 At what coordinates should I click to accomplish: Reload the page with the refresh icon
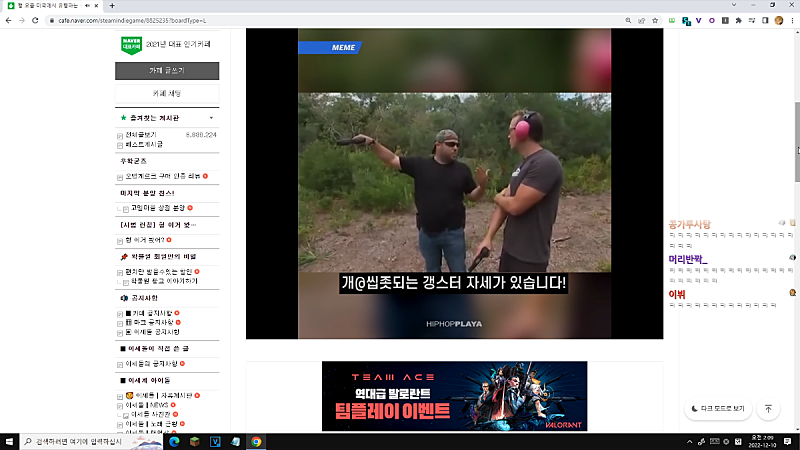click(x=35, y=20)
